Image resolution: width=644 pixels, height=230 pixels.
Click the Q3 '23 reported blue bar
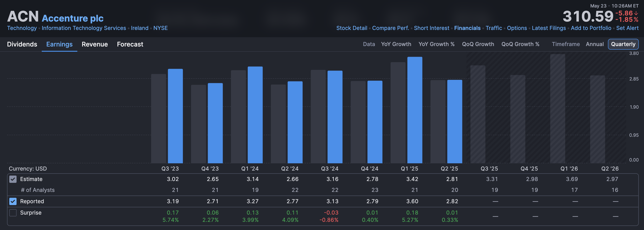[x=175, y=116]
